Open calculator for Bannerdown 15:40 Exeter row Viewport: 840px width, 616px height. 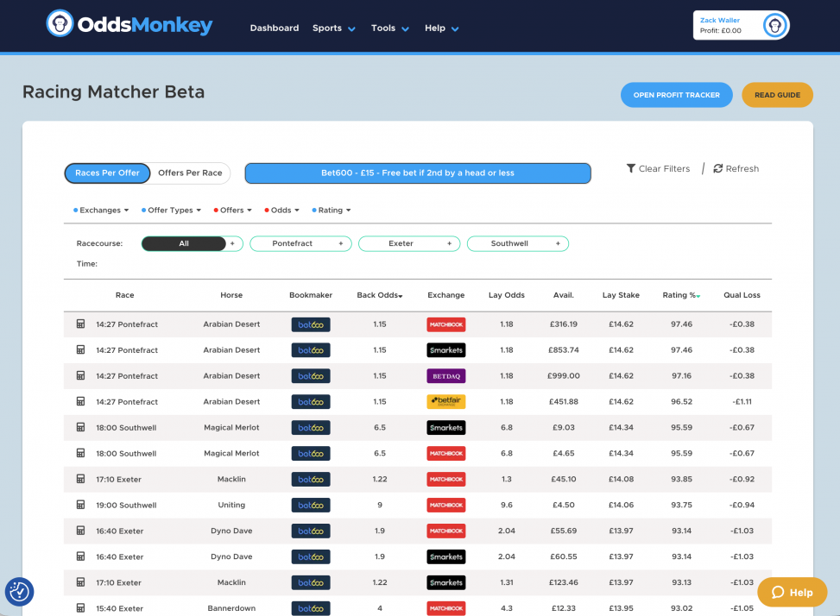pos(80,608)
